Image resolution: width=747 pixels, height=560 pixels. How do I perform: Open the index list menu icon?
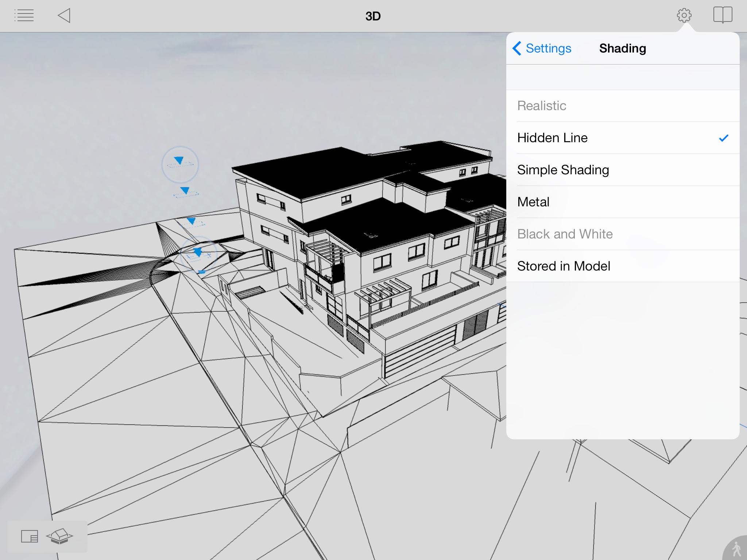click(24, 16)
